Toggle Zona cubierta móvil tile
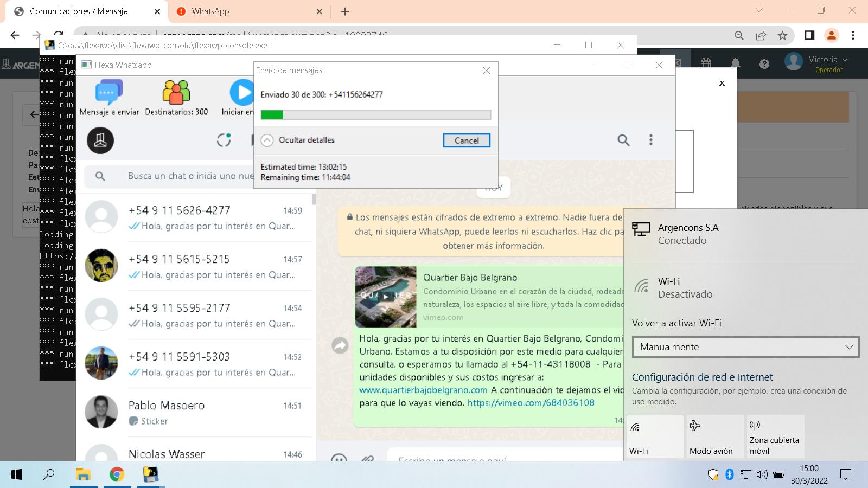The height and width of the screenshot is (488, 868). coord(776,436)
